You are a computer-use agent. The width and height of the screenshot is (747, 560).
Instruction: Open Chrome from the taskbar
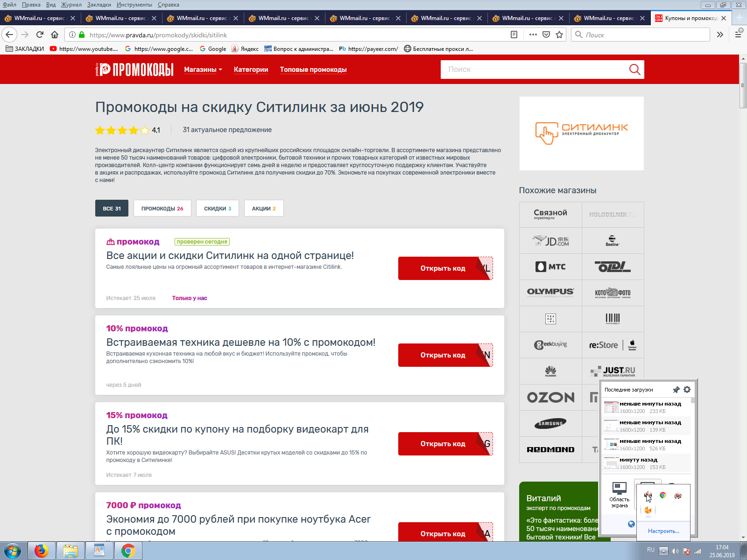tap(128, 551)
